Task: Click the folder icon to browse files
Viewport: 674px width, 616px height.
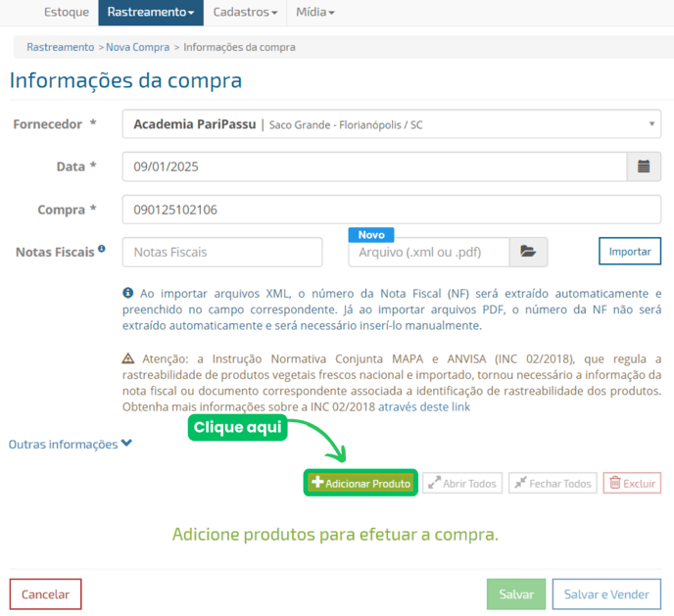Action: [528, 252]
